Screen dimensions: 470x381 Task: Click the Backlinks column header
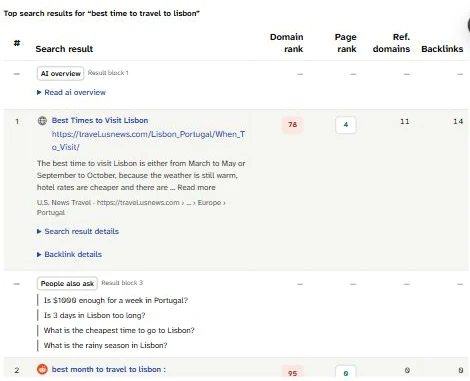(442, 49)
